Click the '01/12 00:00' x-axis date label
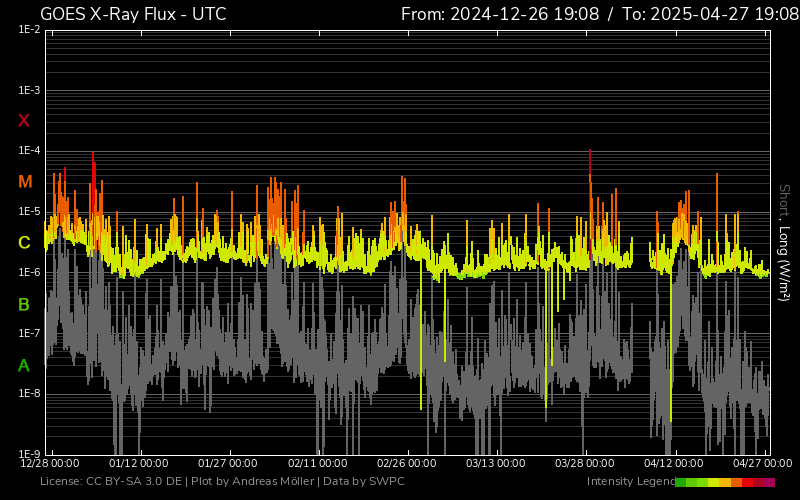 click(x=139, y=463)
